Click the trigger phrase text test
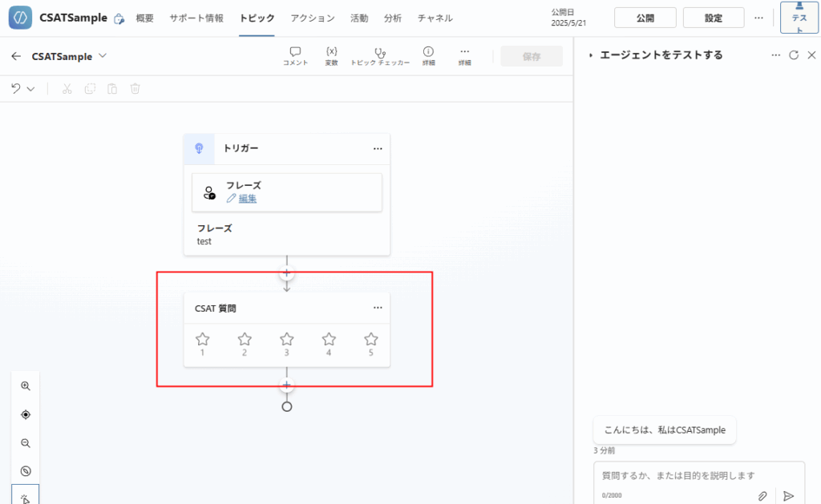Screen dimensions: 821x504 click(204, 241)
